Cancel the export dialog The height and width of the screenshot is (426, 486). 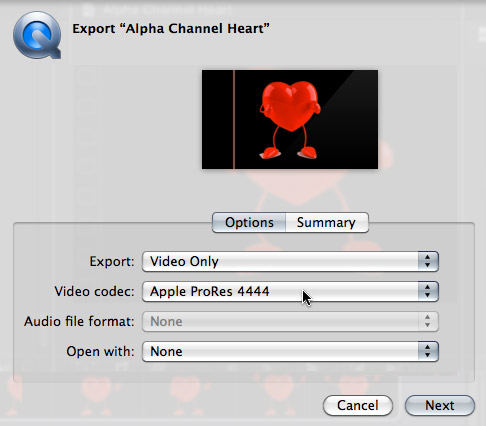pyautogui.click(x=358, y=405)
